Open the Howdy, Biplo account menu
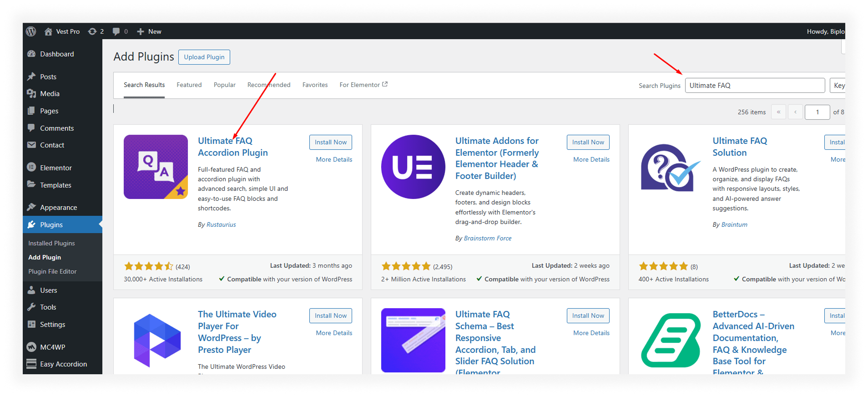Screen dimensions: 868x397 pyautogui.click(x=826, y=31)
